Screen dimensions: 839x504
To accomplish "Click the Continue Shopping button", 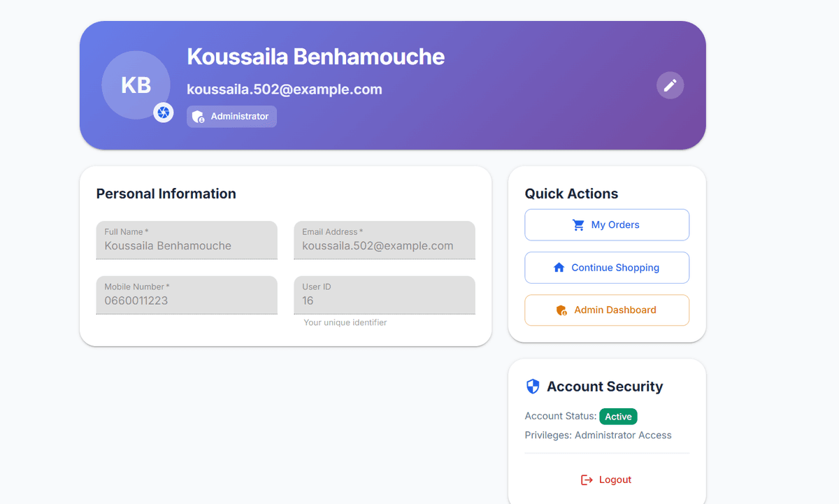I will [606, 267].
